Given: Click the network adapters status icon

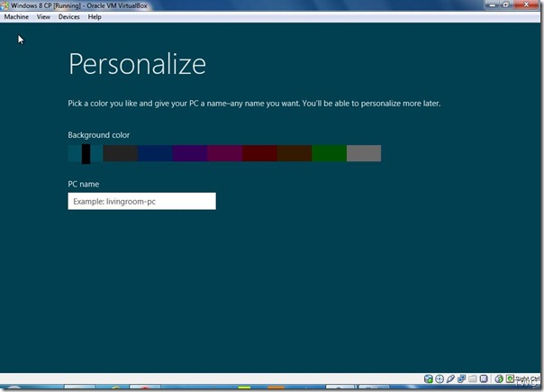Looking at the screenshot, I should coord(461,378).
